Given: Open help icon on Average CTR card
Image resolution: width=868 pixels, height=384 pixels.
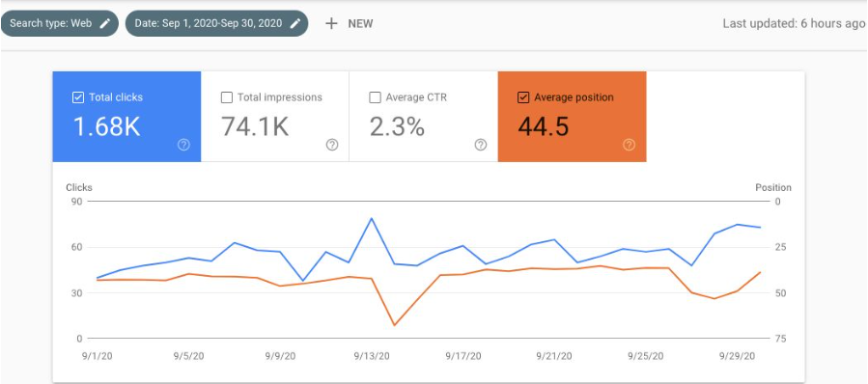Looking at the screenshot, I should [x=481, y=145].
